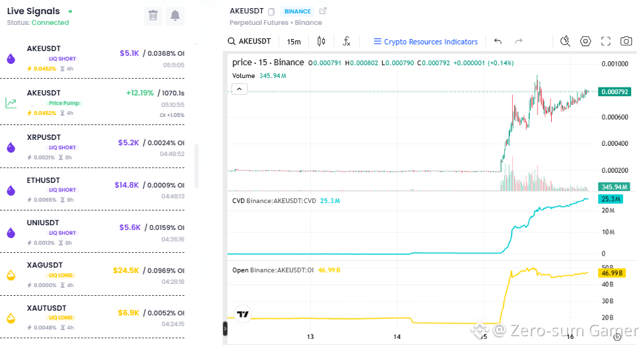The height and width of the screenshot is (347, 644).
Task: Click the Volume 345.94M legend
Action: 259,76
